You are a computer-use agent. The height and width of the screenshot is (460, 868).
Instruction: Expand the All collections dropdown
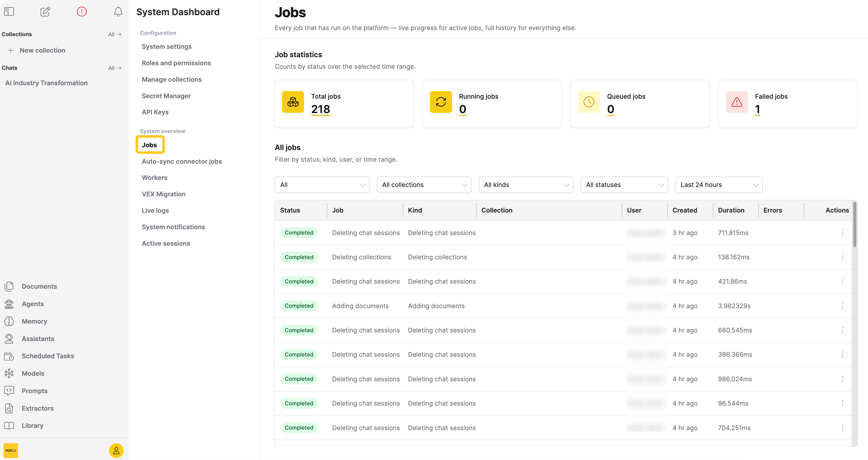pyautogui.click(x=424, y=185)
